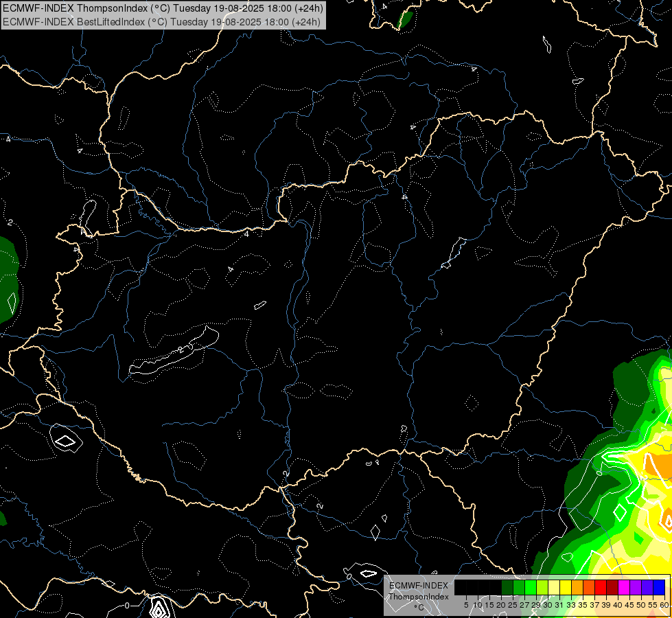Select the ECMWF-INDEX ThompsonIndex title line
The height and width of the screenshot is (618, 672).
pyautogui.click(x=163, y=8)
